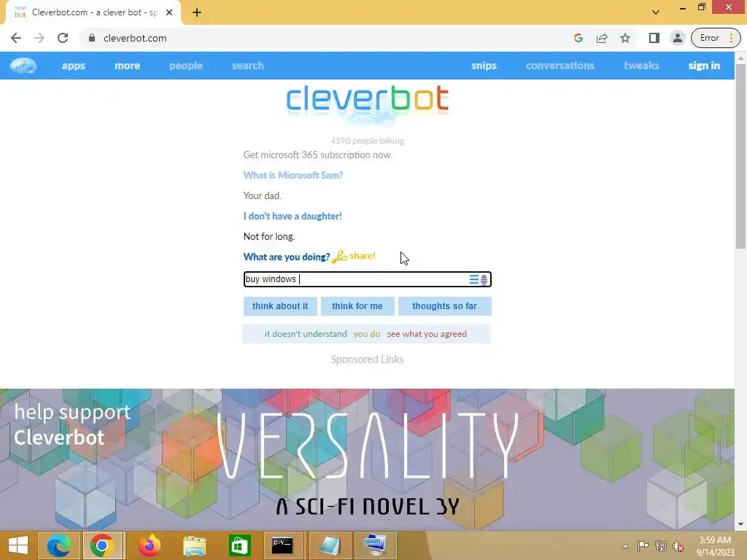Click the scrollbar down arrow

pyautogui.click(x=741, y=524)
